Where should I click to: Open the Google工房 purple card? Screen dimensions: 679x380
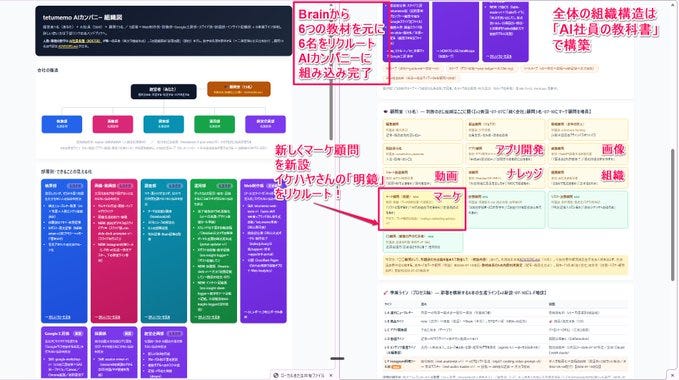(x=64, y=352)
